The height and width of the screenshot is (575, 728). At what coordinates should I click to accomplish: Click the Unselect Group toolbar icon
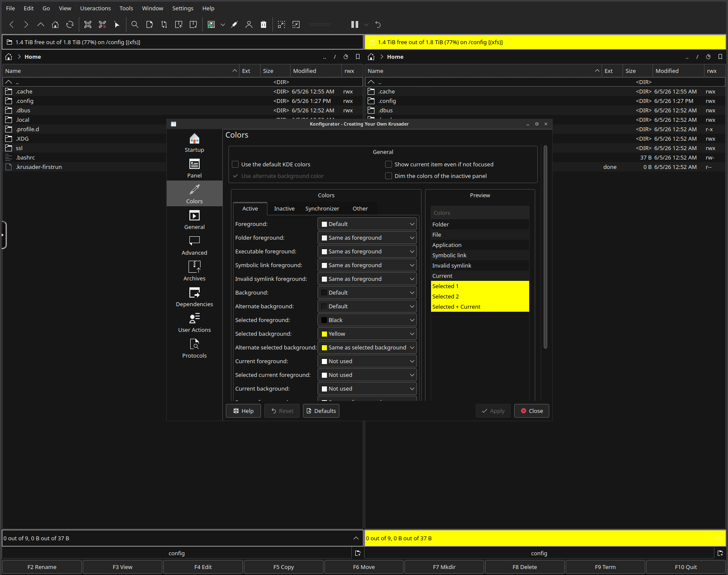coord(102,24)
